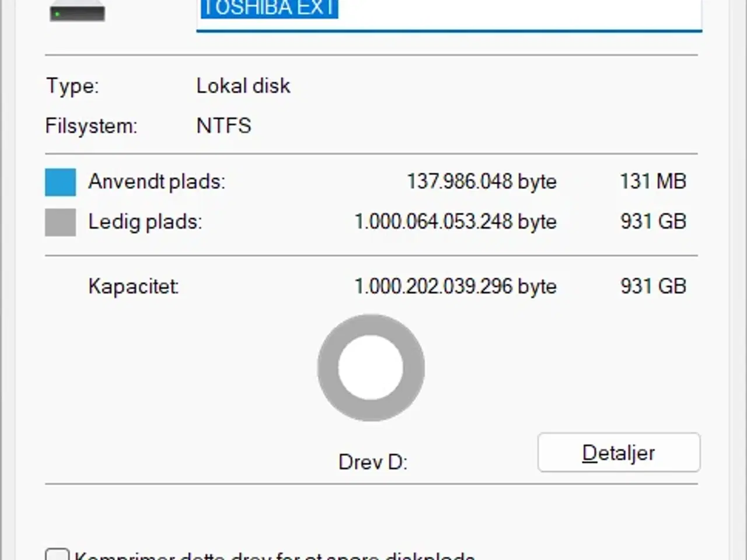Select the 'Lokal disk' type value
This screenshot has height=560, width=747.
click(x=243, y=86)
